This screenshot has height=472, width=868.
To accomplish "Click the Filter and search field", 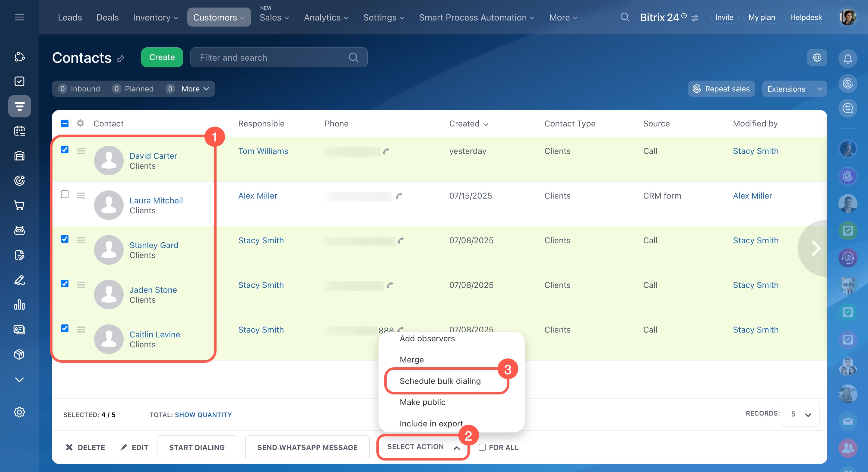I will tap(270, 58).
